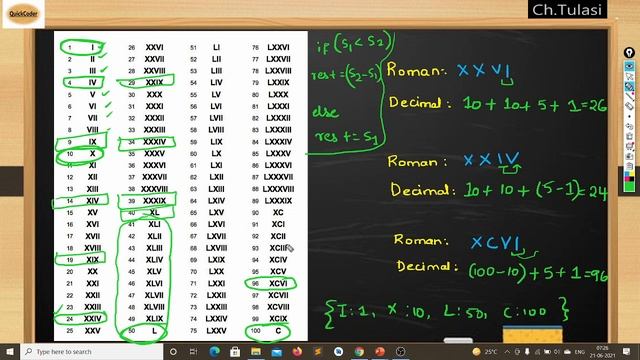This screenshot has height=360, width=640.
Task: Click the table entry C for 100
Action: pos(278,331)
